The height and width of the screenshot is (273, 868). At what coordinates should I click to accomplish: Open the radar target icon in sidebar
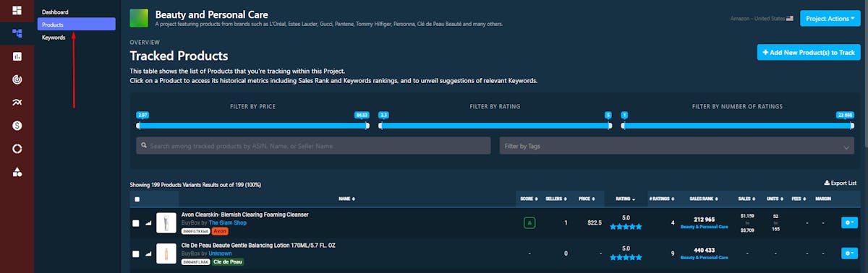coord(17,79)
